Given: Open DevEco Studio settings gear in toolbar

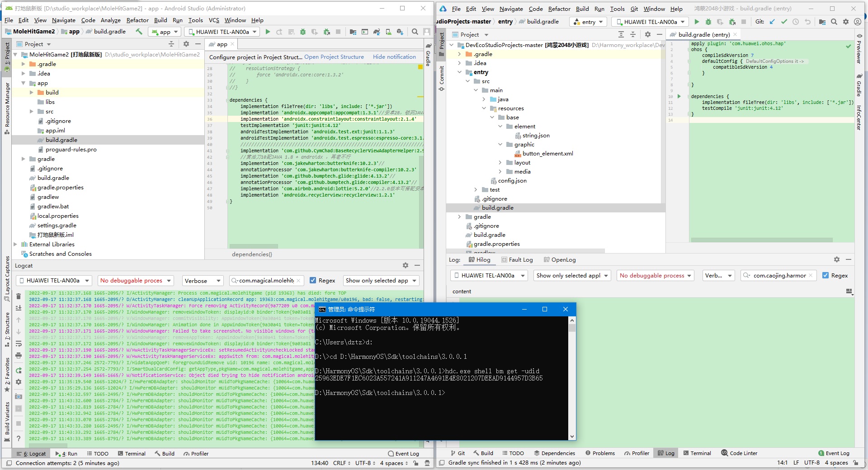Looking at the screenshot, I should coord(846,22).
